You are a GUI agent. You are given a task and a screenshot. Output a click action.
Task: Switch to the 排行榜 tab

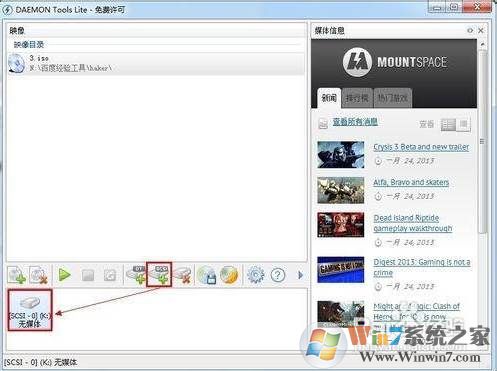357,98
